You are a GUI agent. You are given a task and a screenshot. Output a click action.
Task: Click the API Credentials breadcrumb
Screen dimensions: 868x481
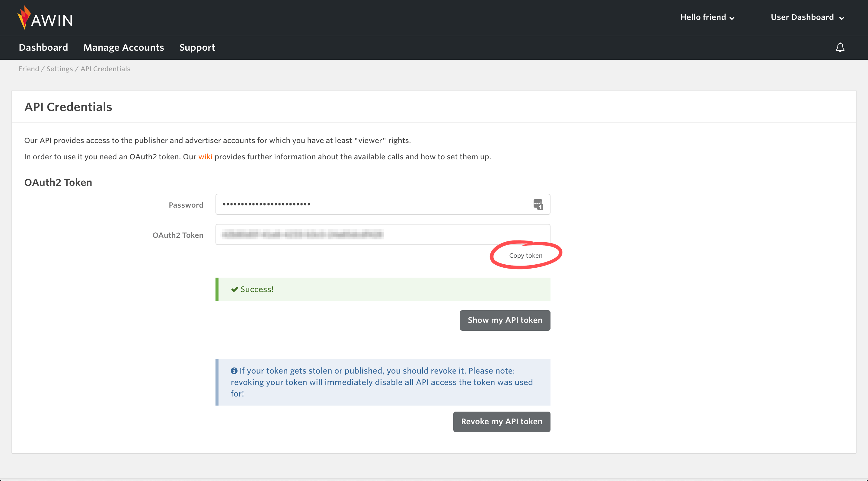105,69
